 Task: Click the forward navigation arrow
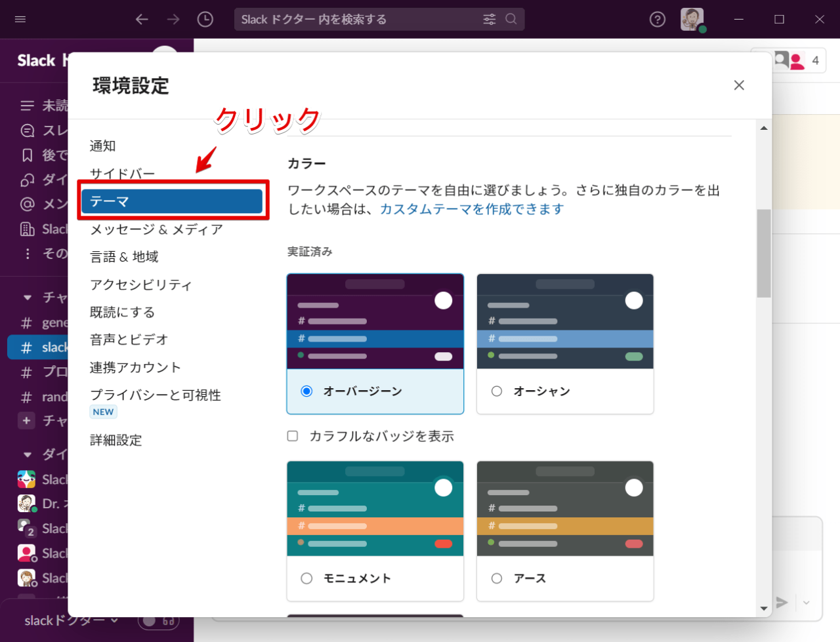coord(173,19)
